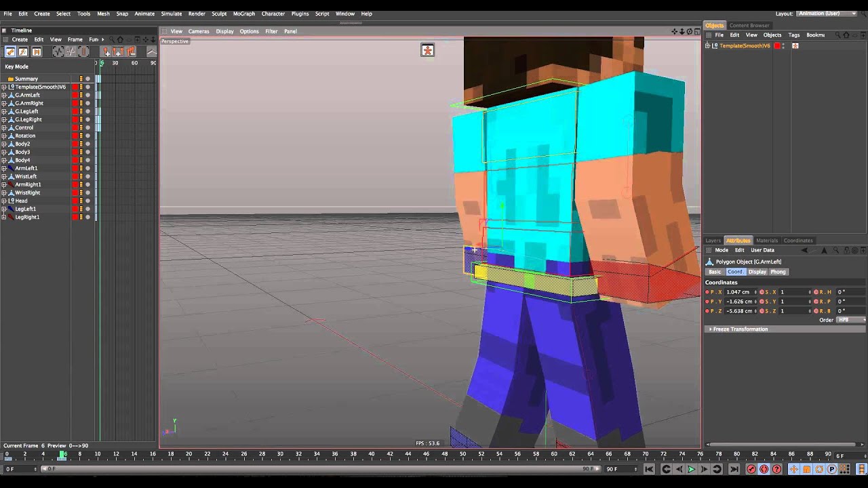
Task: Switch to Materials tab
Action: coord(767,241)
